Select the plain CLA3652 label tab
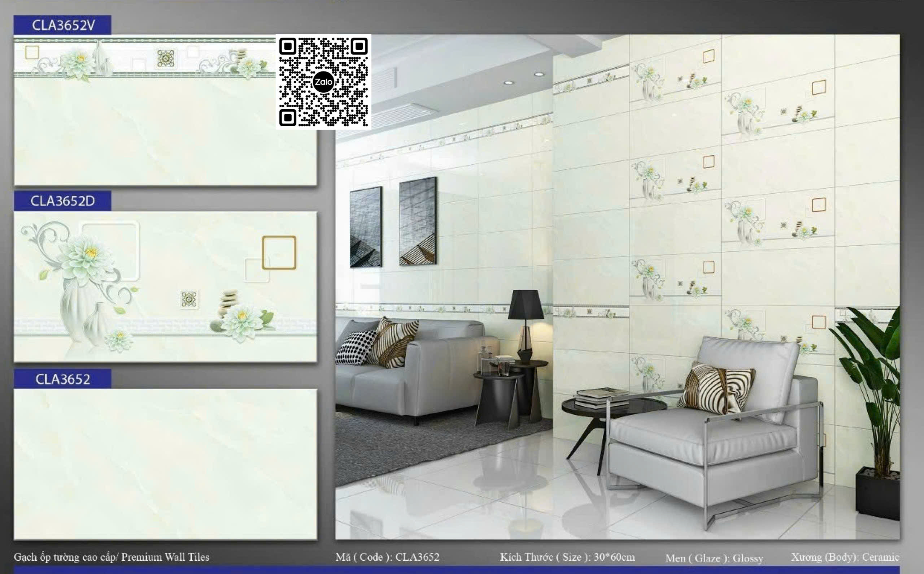This screenshot has width=924, height=574. point(62,379)
